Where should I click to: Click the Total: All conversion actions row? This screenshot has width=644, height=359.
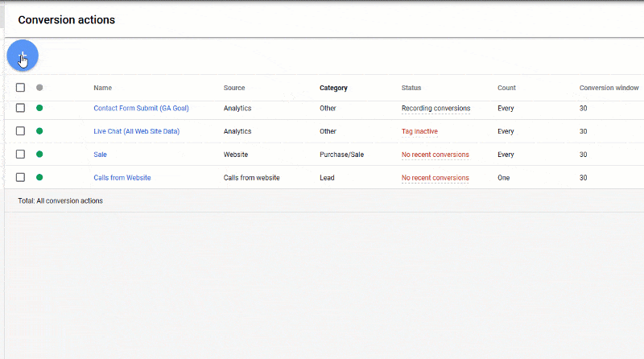[x=324, y=201]
